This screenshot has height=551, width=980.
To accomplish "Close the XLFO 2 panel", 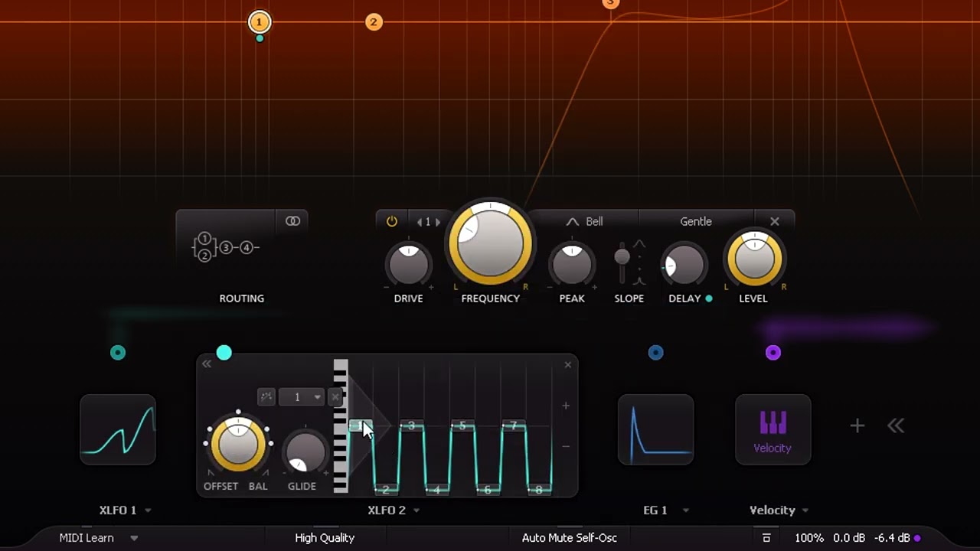I will pyautogui.click(x=568, y=364).
